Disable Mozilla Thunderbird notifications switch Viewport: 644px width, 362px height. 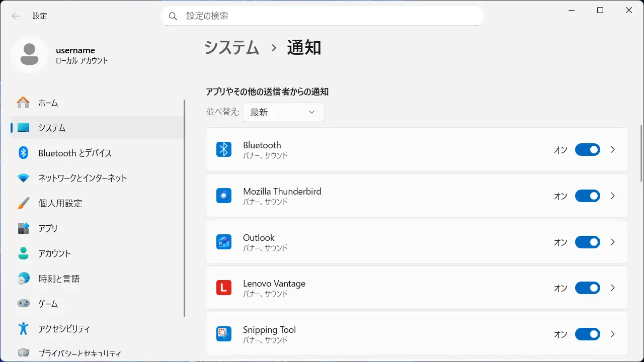tap(587, 196)
